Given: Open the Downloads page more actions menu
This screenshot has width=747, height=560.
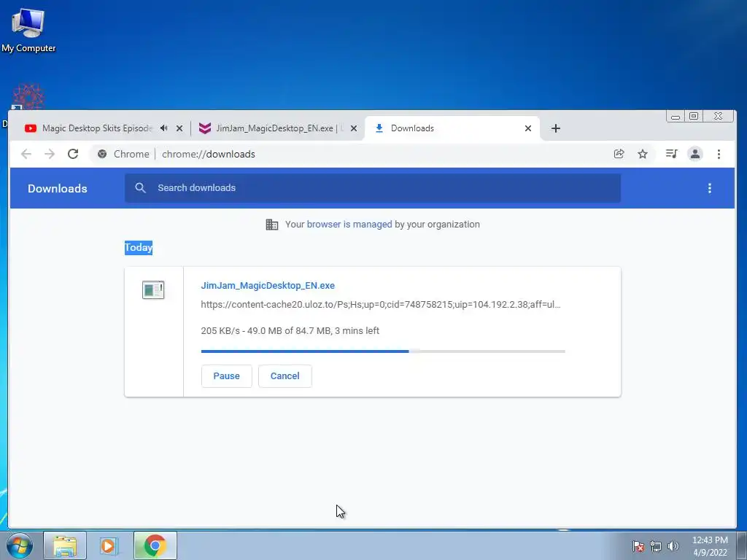Looking at the screenshot, I should pos(709,188).
